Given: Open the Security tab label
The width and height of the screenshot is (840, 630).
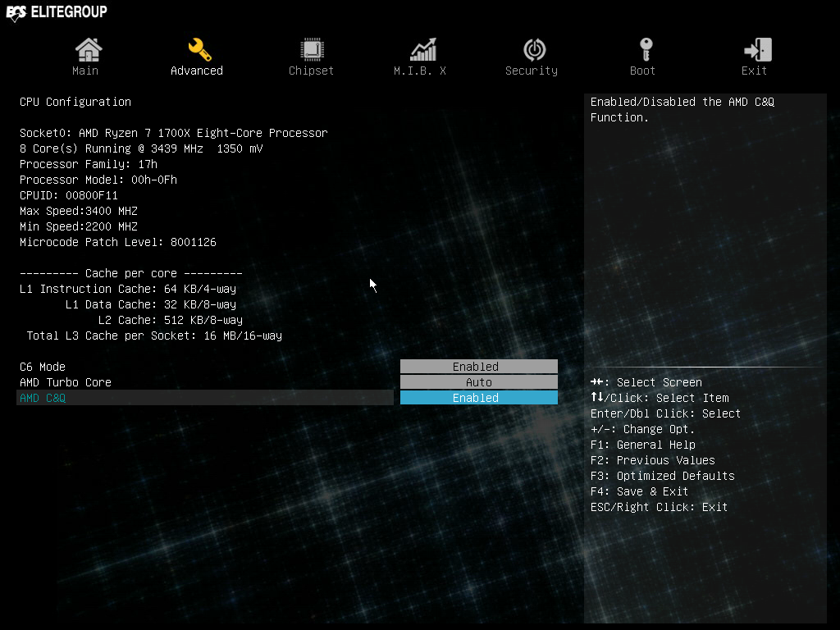Looking at the screenshot, I should click(532, 71).
